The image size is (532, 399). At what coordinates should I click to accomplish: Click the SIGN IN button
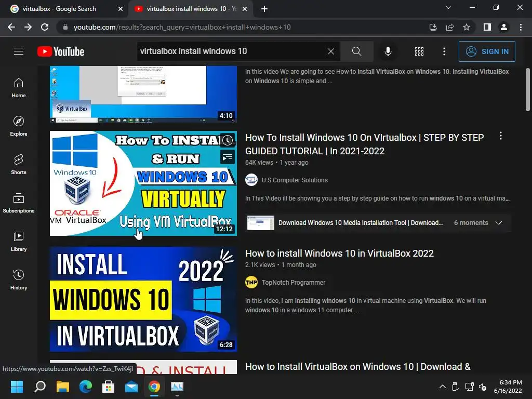486,51
